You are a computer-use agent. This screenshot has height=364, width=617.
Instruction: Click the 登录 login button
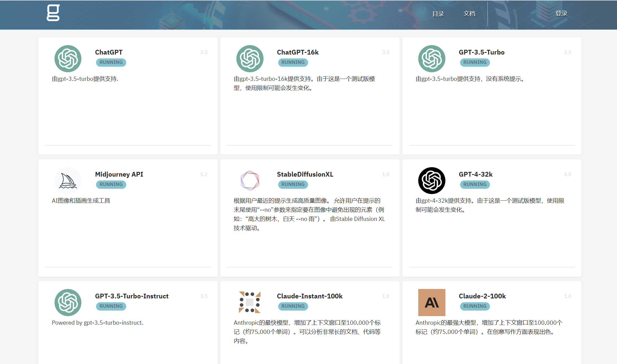[x=561, y=13]
